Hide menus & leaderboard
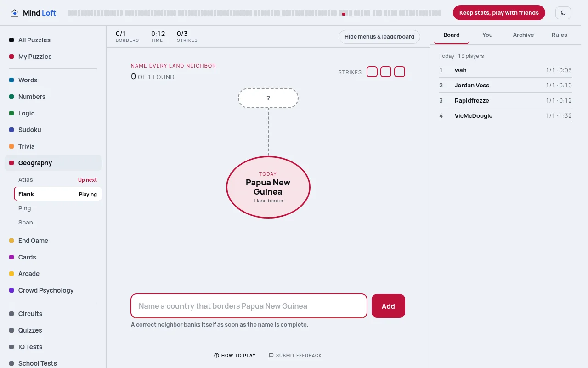This screenshot has width=588, height=368. tap(379, 37)
